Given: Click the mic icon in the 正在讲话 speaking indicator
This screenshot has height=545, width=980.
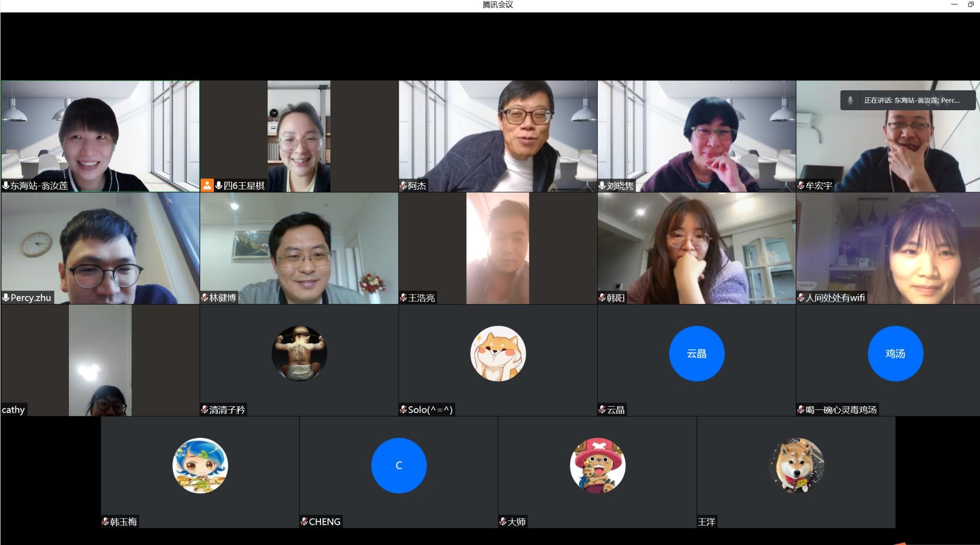Looking at the screenshot, I should click(850, 101).
